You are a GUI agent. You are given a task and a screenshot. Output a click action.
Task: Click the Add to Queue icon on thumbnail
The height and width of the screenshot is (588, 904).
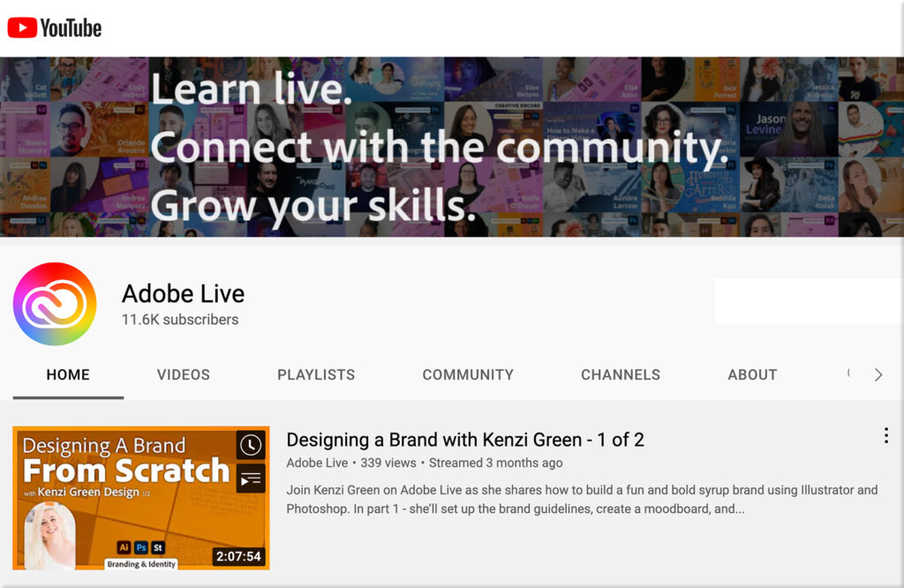pyautogui.click(x=251, y=479)
